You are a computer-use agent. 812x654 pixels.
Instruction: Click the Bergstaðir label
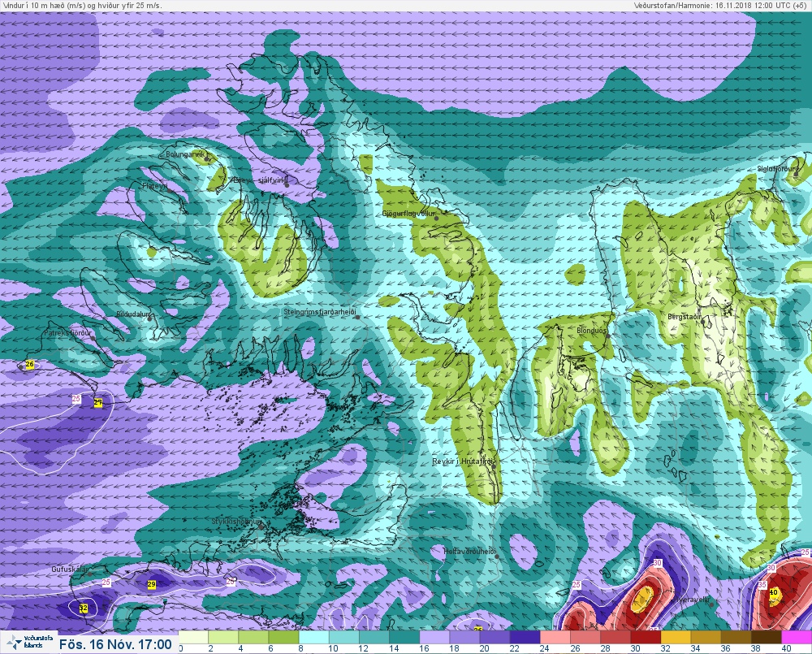(x=684, y=317)
